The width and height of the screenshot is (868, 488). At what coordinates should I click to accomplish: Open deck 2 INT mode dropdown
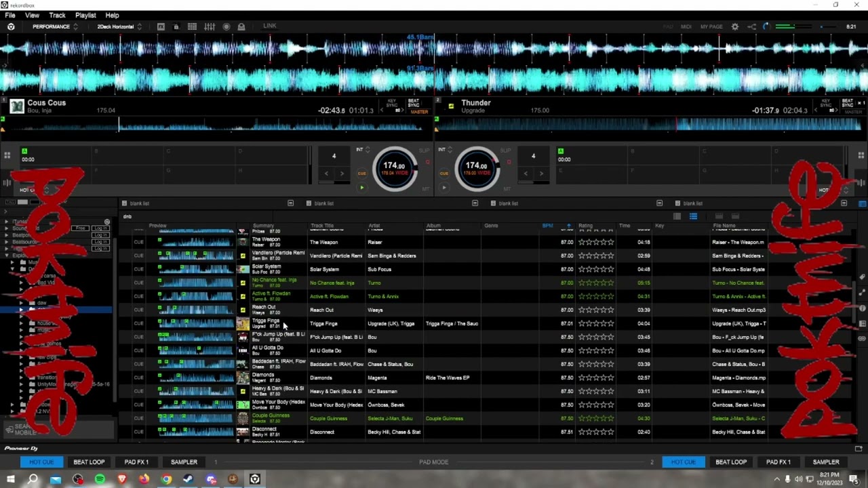pos(445,149)
